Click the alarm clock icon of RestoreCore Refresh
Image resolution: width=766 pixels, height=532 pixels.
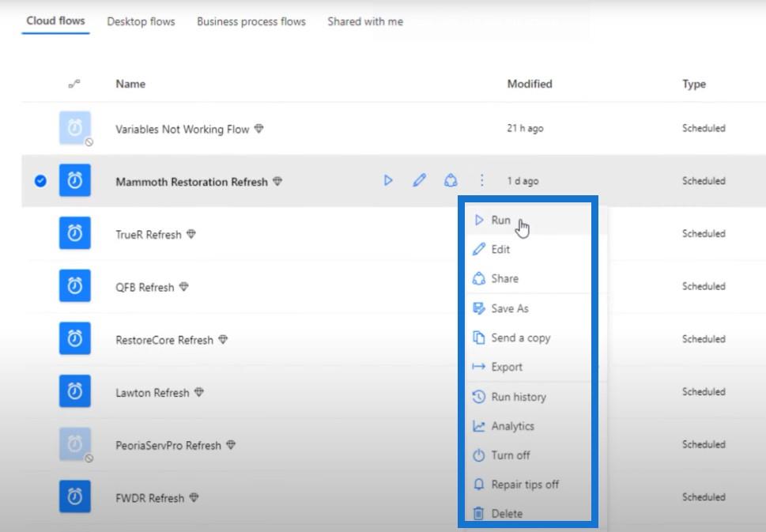pos(75,338)
